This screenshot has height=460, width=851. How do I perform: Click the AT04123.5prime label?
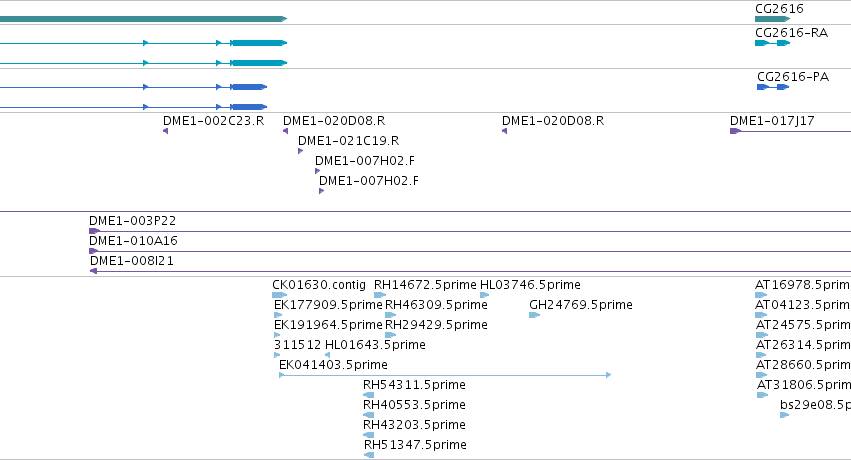point(803,305)
